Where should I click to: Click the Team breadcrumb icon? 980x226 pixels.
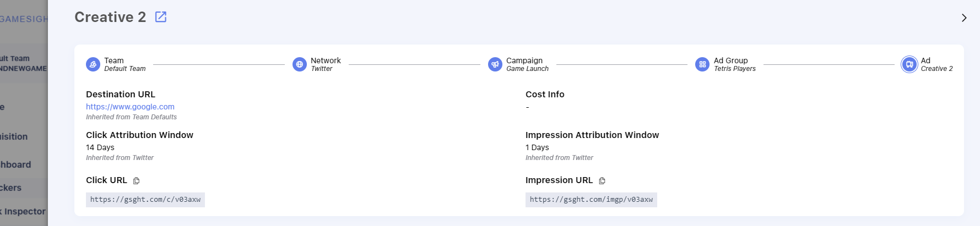click(93, 64)
